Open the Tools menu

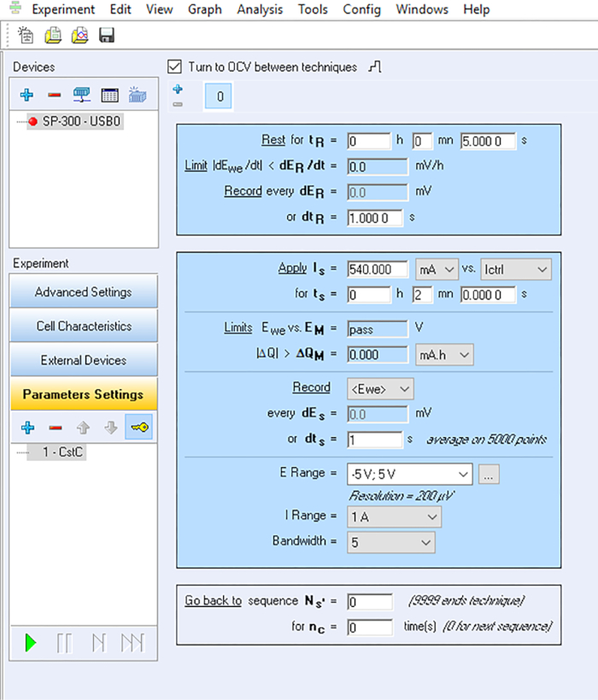(313, 9)
